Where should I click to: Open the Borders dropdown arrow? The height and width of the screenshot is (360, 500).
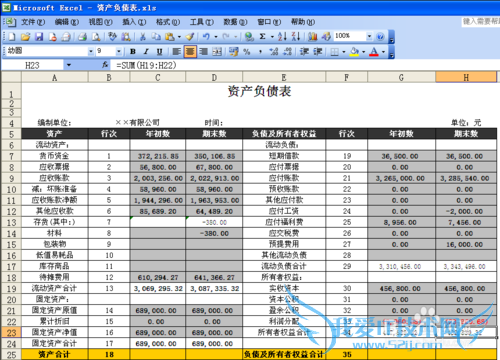344,51
